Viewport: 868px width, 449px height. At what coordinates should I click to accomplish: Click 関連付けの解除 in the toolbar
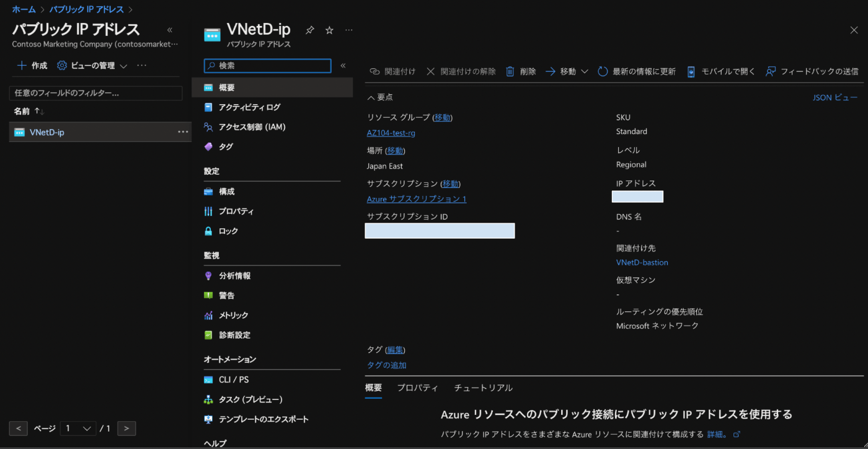[461, 71]
